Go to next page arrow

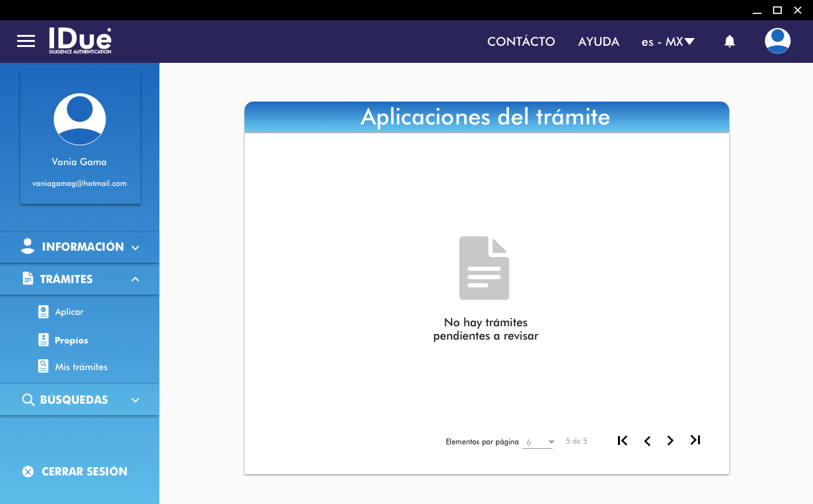coord(670,441)
